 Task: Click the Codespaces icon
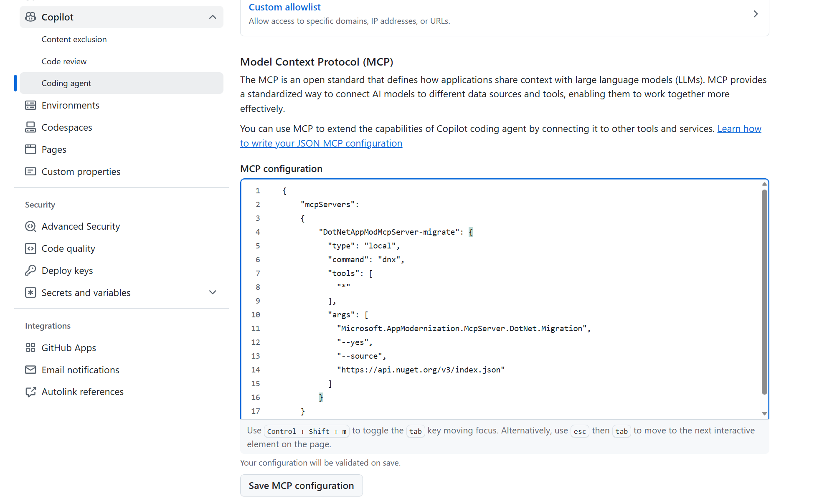pos(30,127)
